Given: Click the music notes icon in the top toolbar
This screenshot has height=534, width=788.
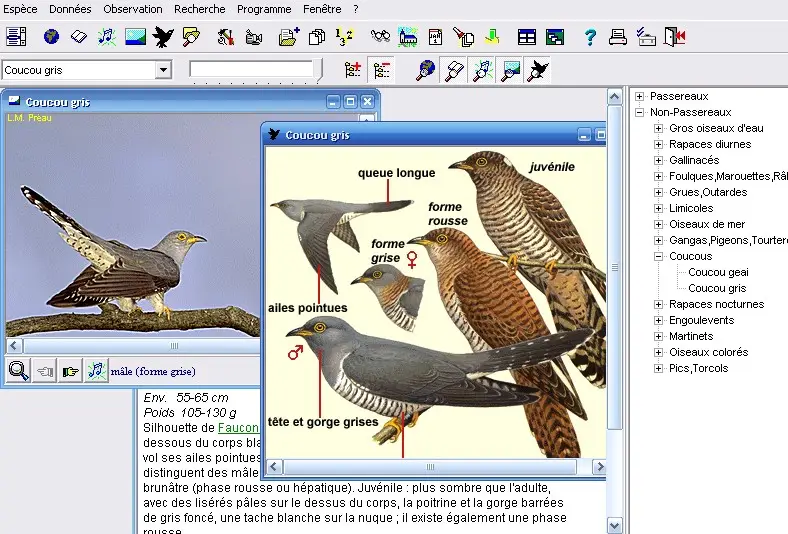Looking at the screenshot, I should (107, 37).
